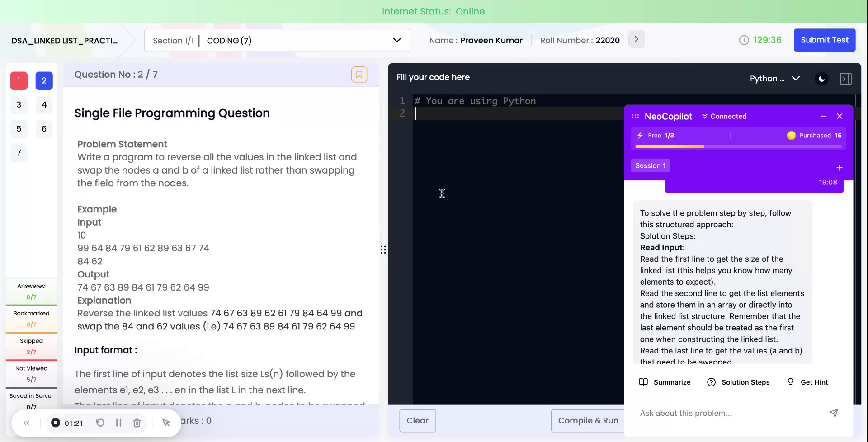
Task: Submit the test
Action: coord(824,40)
